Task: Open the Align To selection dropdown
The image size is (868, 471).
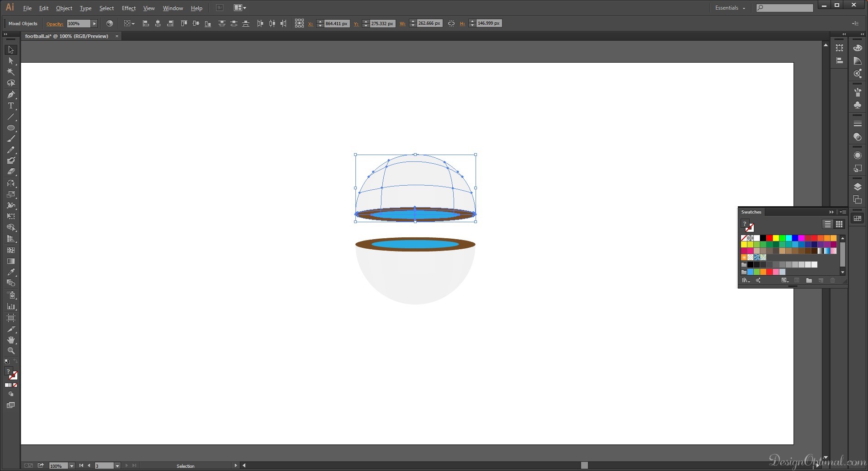Action: pos(129,23)
